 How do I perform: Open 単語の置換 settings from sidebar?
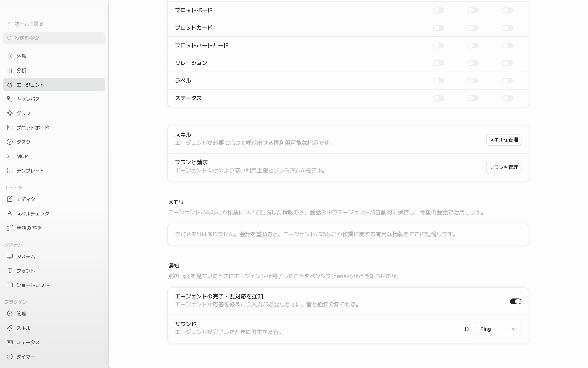(x=54, y=228)
